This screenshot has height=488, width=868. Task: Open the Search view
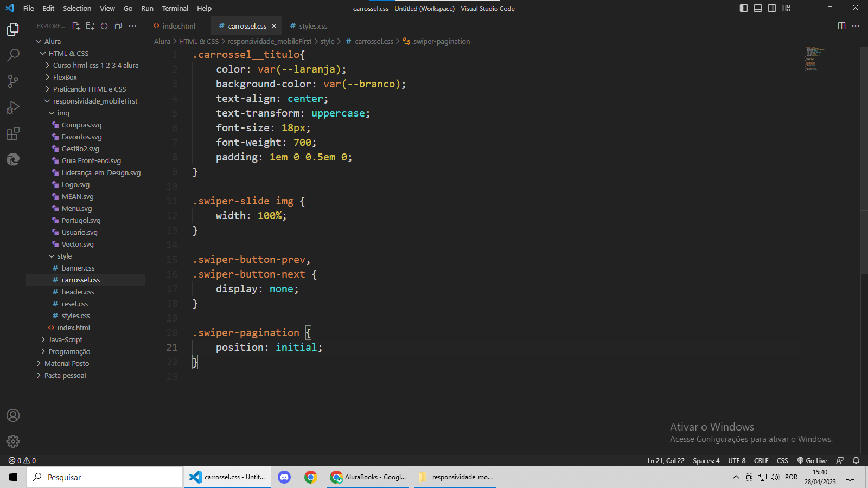click(13, 55)
